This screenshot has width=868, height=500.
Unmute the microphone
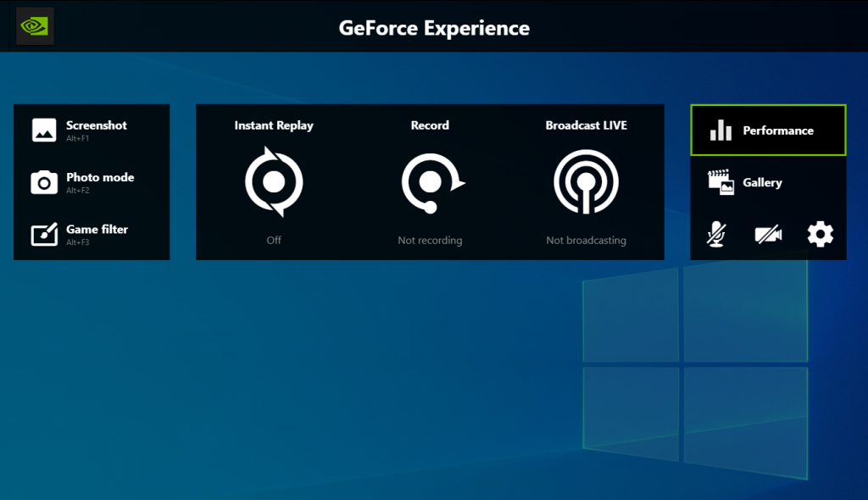click(716, 233)
